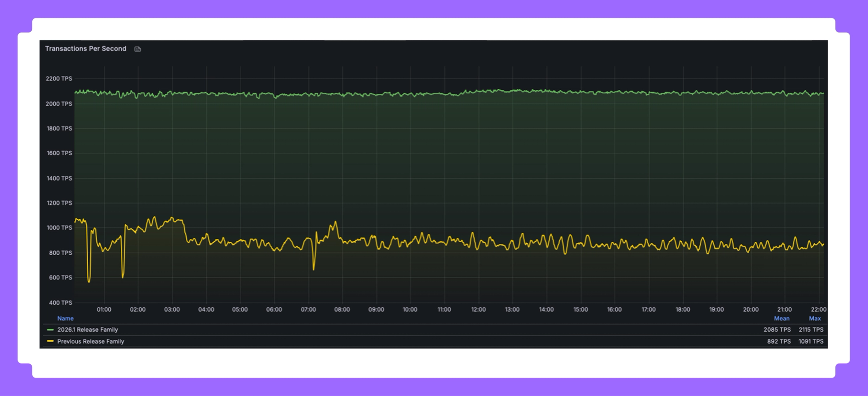This screenshot has width=868, height=396.
Task: Click the 04:00 time axis label
Action: pyautogui.click(x=206, y=309)
